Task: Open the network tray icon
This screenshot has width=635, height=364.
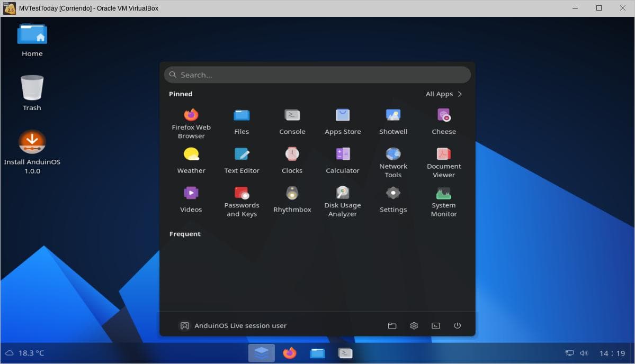Action: point(569,353)
